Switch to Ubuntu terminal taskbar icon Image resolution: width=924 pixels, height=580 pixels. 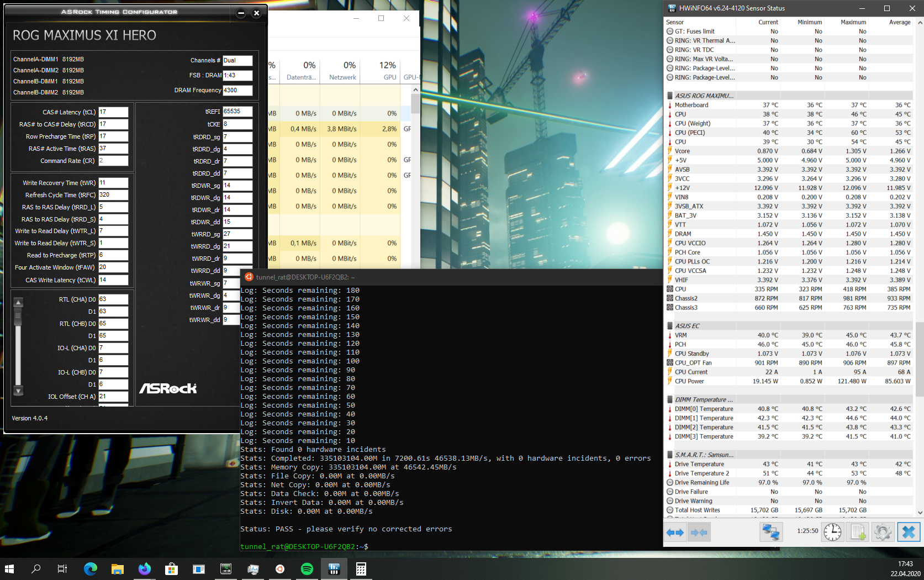pos(280,568)
